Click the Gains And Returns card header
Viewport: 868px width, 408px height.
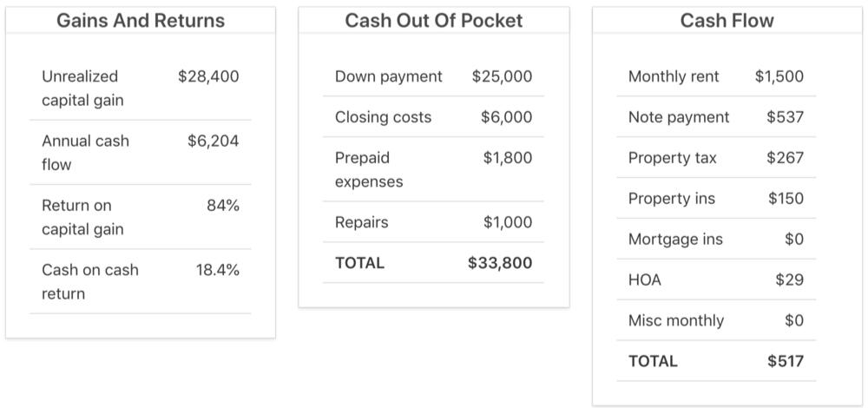pyautogui.click(x=140, y=21)
